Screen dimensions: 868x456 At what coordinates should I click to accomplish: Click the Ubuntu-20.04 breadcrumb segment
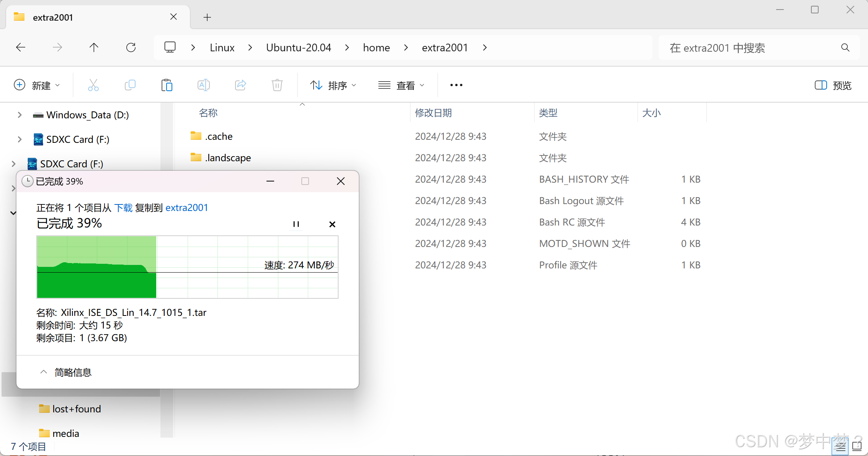click(298, 47)
